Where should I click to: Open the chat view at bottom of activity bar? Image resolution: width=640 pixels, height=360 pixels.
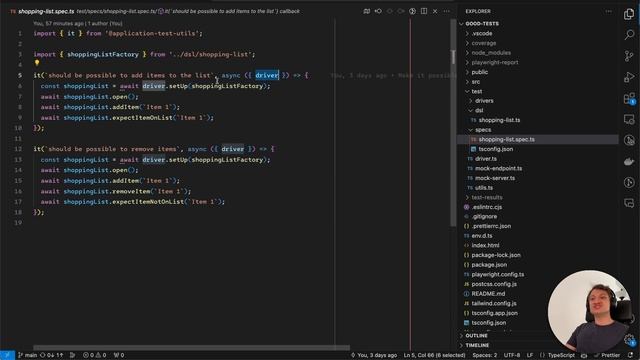[629, 203]
